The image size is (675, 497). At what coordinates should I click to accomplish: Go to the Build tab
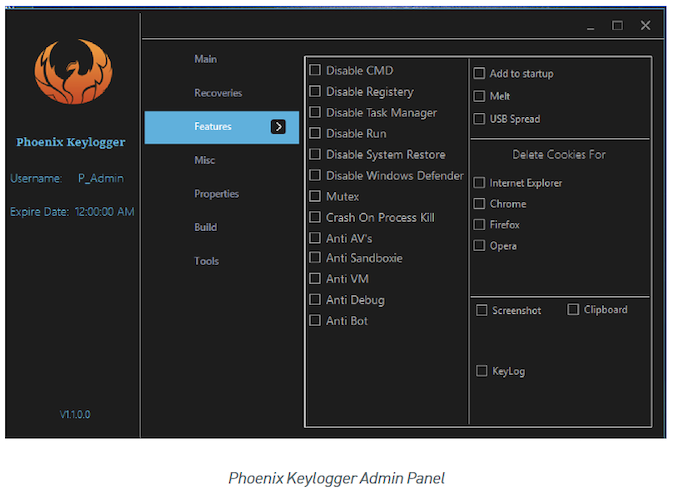click(205, 227)
